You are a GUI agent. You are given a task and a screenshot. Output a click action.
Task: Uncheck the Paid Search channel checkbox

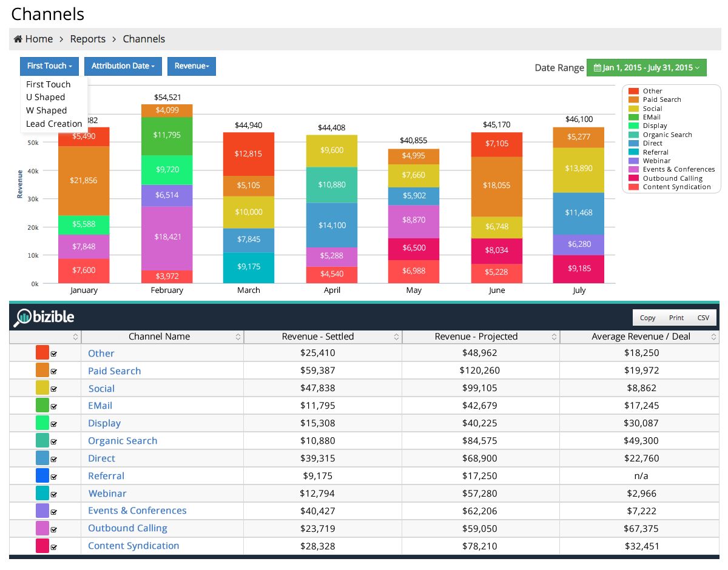click(54, 371)
